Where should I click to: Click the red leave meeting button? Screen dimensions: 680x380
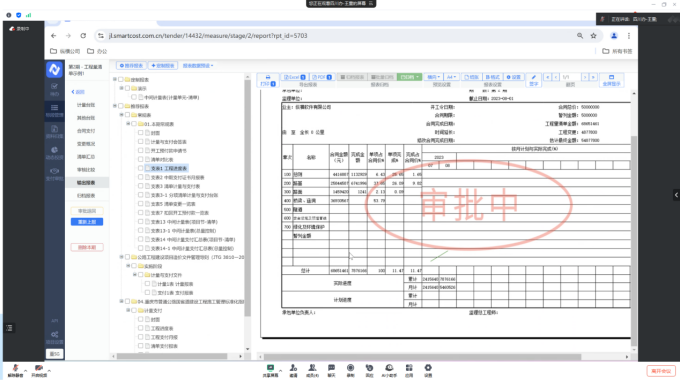(x=661, y=371)
